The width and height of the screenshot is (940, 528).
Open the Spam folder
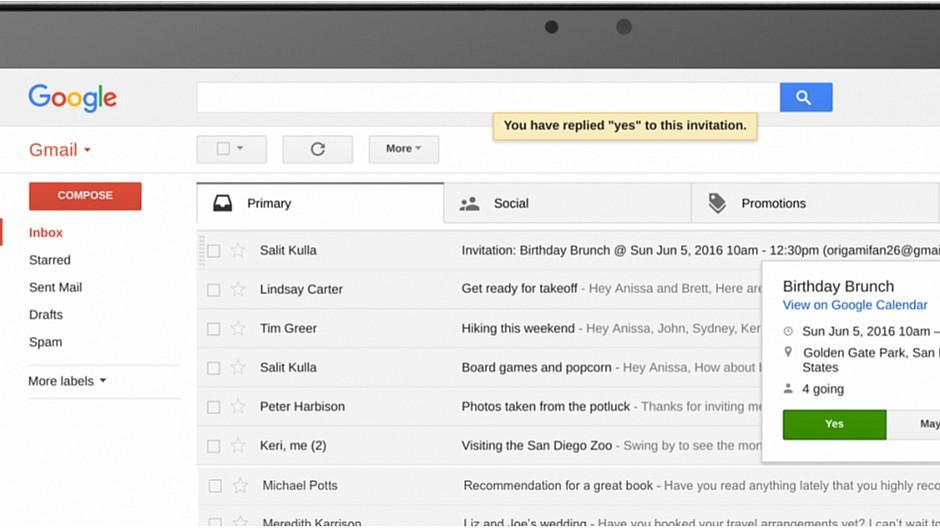(46, 342)
